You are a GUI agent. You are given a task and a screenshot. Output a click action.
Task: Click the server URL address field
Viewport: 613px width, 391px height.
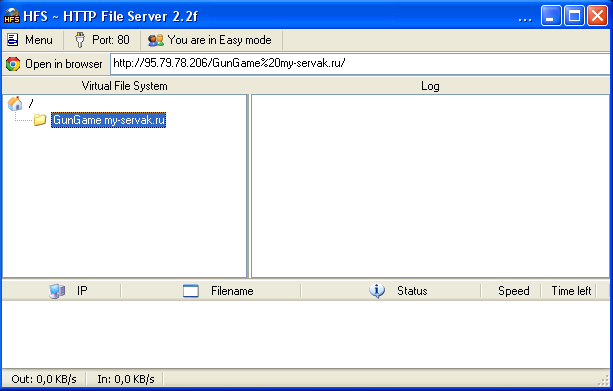[x=360, y=64]
